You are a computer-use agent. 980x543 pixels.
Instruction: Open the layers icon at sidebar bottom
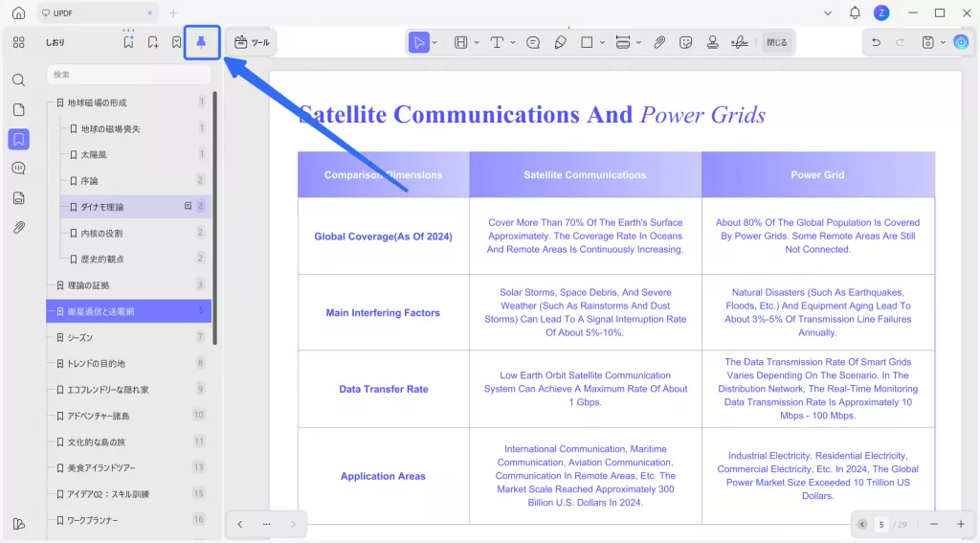coord(19,524)
